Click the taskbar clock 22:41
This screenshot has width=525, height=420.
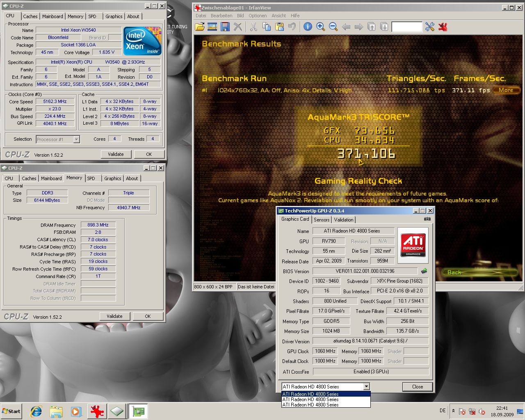502,408
